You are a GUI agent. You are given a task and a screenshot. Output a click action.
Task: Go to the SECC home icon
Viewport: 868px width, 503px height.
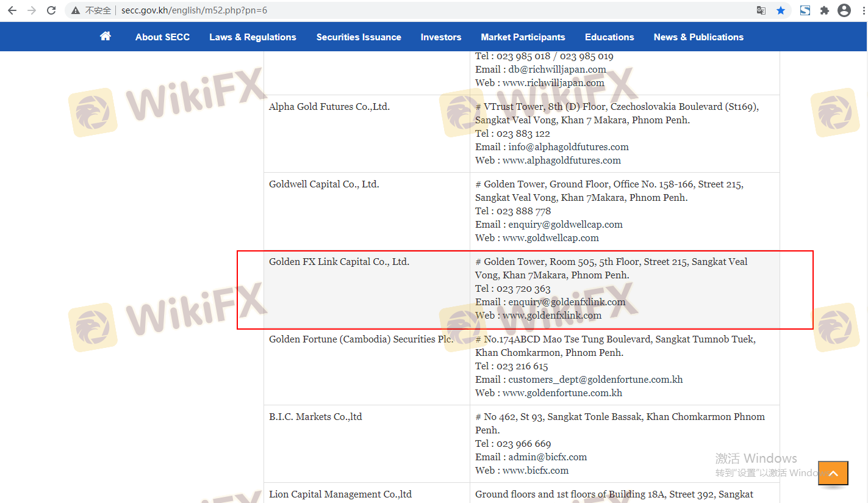coord(106,37)
